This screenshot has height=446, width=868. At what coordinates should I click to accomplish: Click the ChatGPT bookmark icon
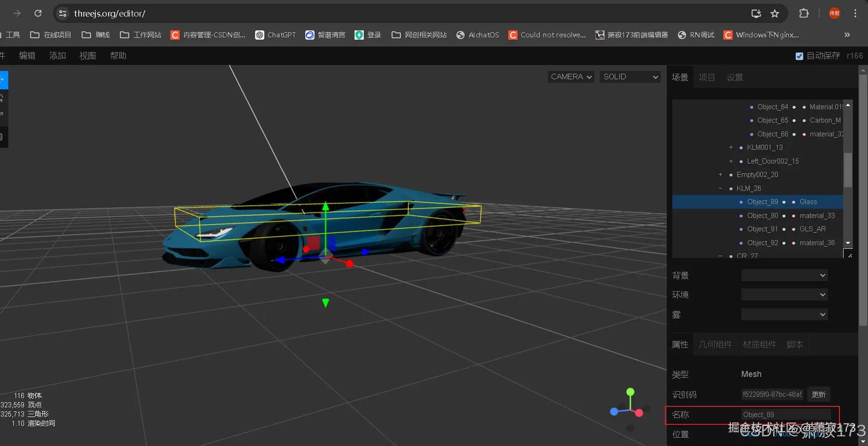[x=260, y=35]
